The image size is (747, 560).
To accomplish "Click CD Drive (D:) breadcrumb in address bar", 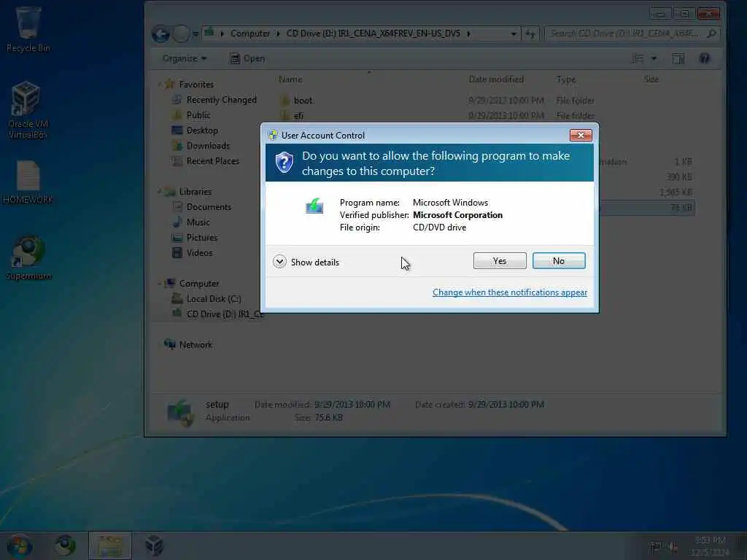I will (373, 34).
